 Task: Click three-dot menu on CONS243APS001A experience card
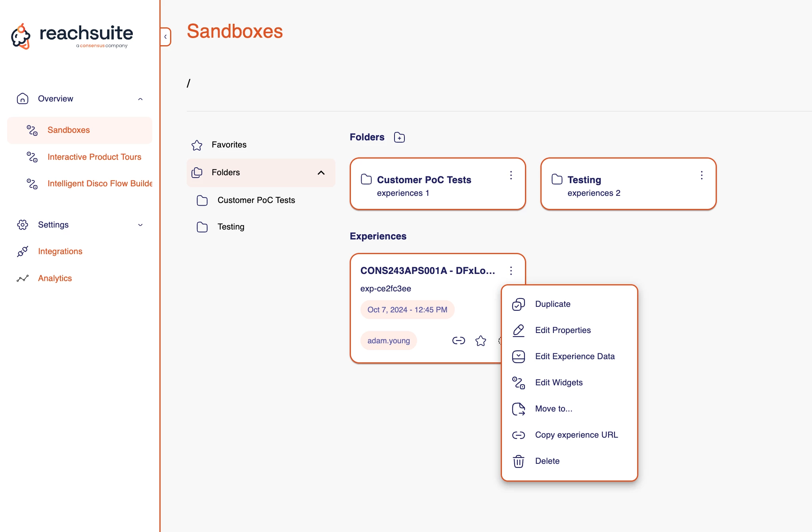(511, 271)
